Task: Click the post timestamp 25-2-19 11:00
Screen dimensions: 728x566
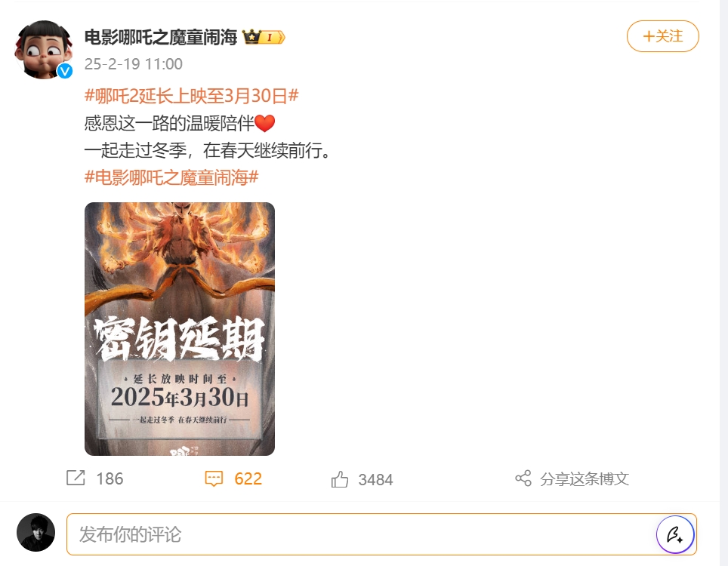Action: tap(133, 64)
